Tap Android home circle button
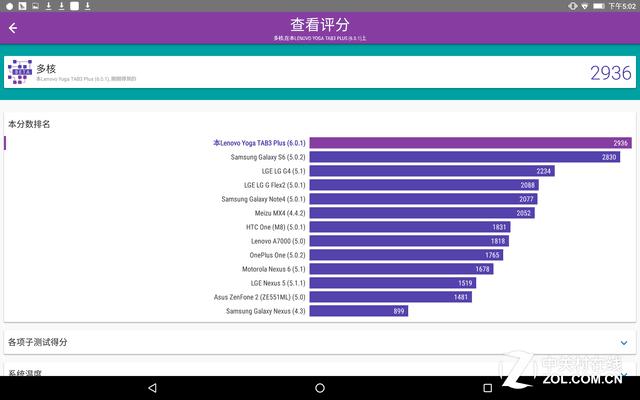Image resolution: width=640 pixels, height=400 pixels. point(320,388)
